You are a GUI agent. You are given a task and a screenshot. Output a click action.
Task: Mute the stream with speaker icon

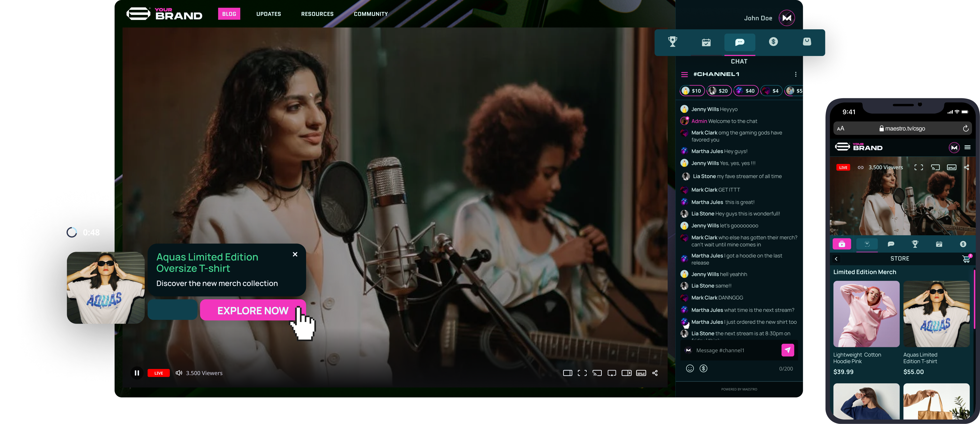pos(179,373)
